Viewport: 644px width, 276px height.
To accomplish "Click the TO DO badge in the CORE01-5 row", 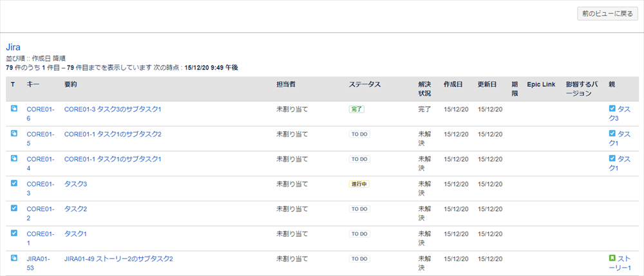I will point(359,134).
